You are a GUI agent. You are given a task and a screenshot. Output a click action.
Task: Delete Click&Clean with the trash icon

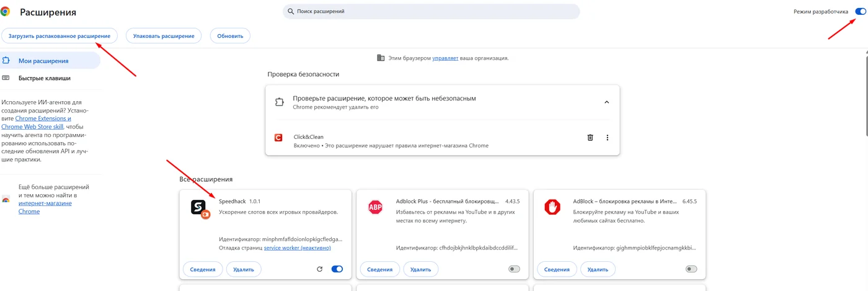point(590,137)
